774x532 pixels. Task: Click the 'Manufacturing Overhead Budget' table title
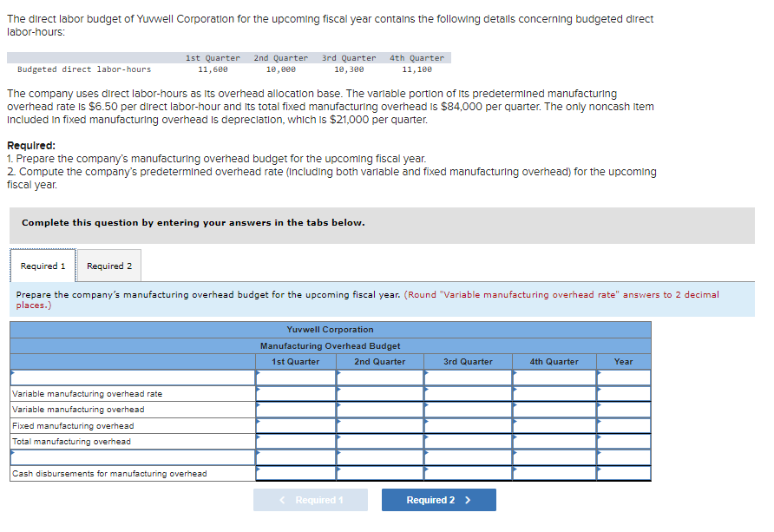[x=331, y=346]
